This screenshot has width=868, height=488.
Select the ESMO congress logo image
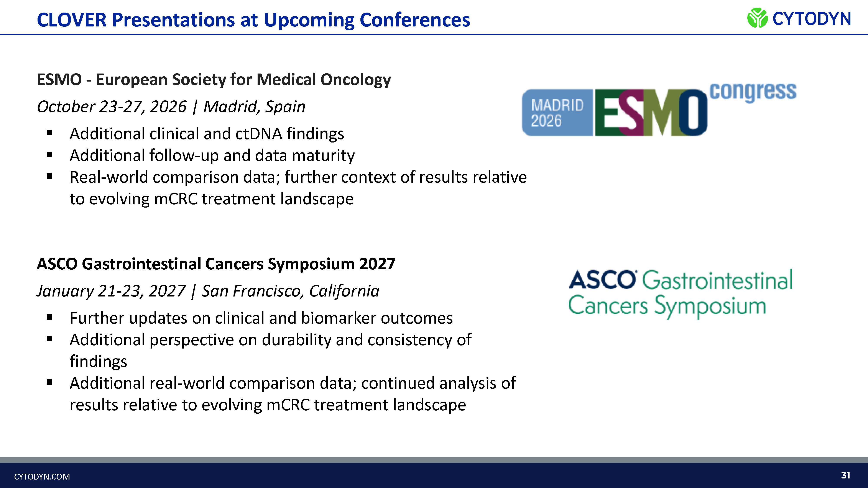[x=659, y=109]
